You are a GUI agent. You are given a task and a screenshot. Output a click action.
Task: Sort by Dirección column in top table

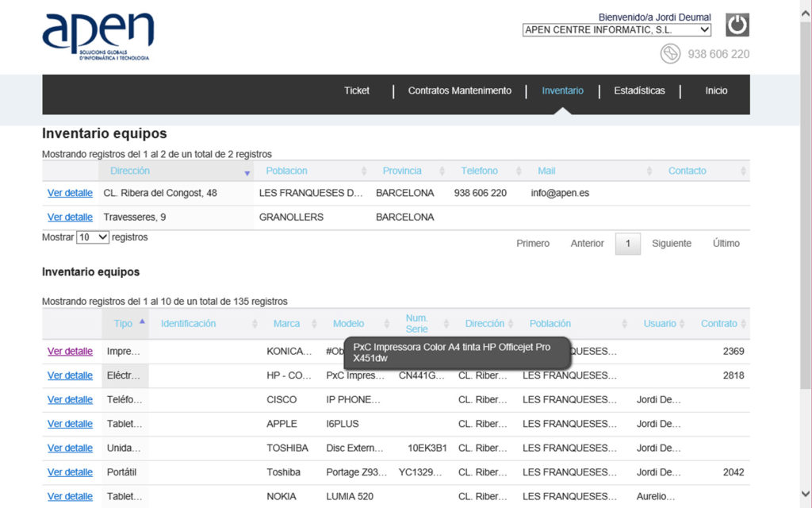pyautogui.click(x=130, y=171)
